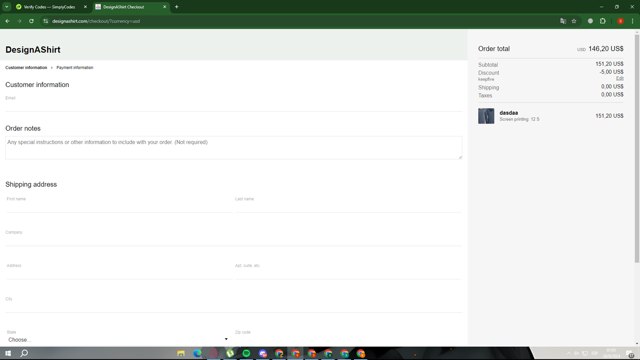Click the dasdaa item name

(x=509, y=113)
